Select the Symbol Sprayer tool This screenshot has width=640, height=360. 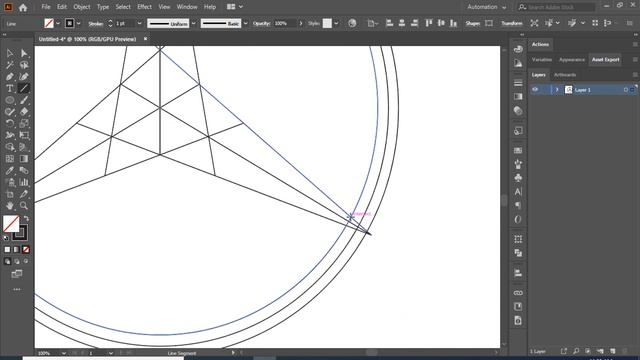[x=10, y=182]
